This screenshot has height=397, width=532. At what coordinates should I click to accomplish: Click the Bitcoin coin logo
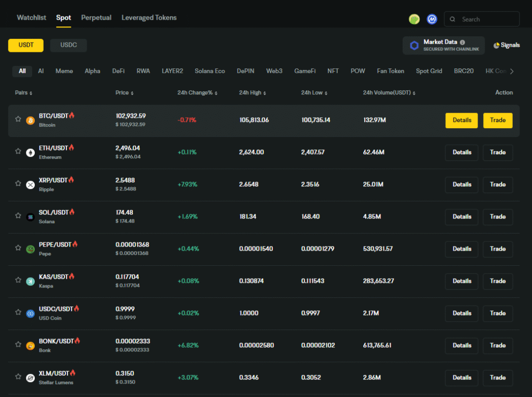click(30, 120)
